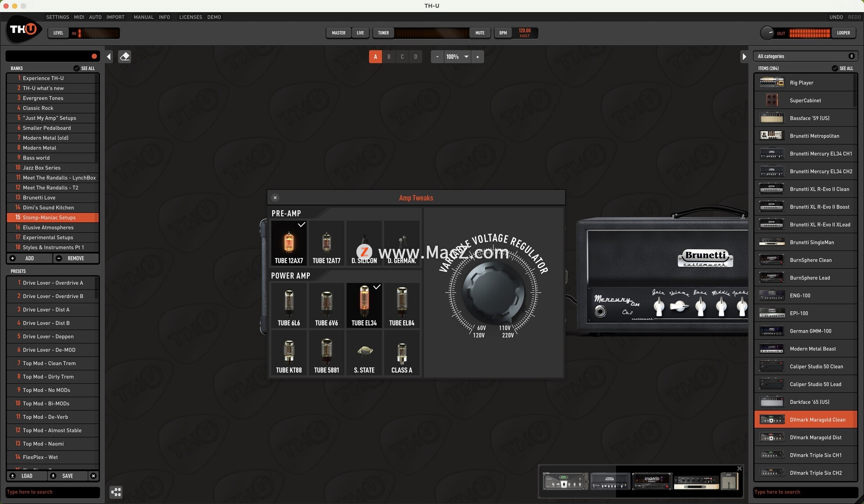Click the red record dot in bank search

click(x=94, y=56)
